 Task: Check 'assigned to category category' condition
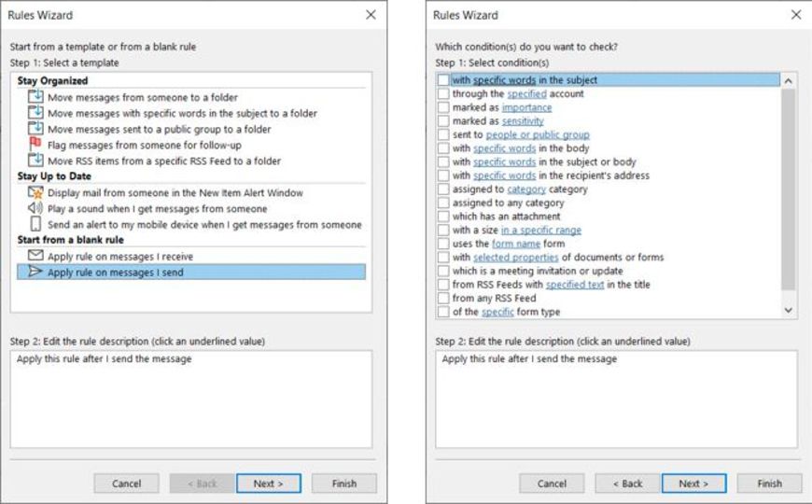[x=443, y=189]
